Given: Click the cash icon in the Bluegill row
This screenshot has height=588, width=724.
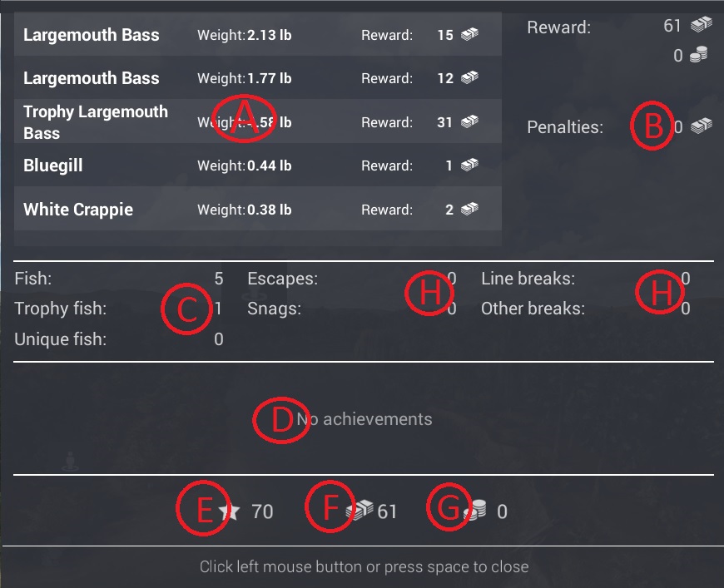Looking at the screenshot, I should (x=470, y=166).
